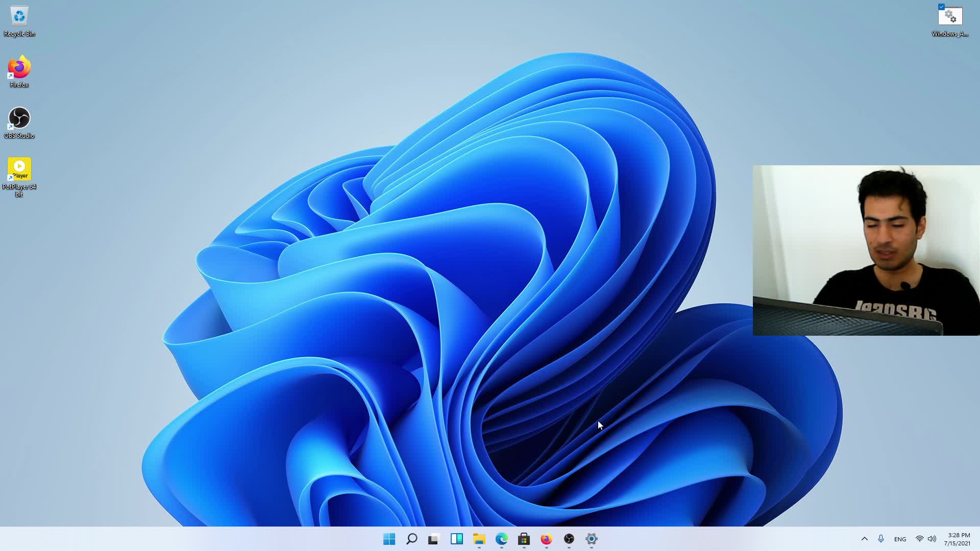
Task: Click the volume speaker icon
Action: (932, 539)
